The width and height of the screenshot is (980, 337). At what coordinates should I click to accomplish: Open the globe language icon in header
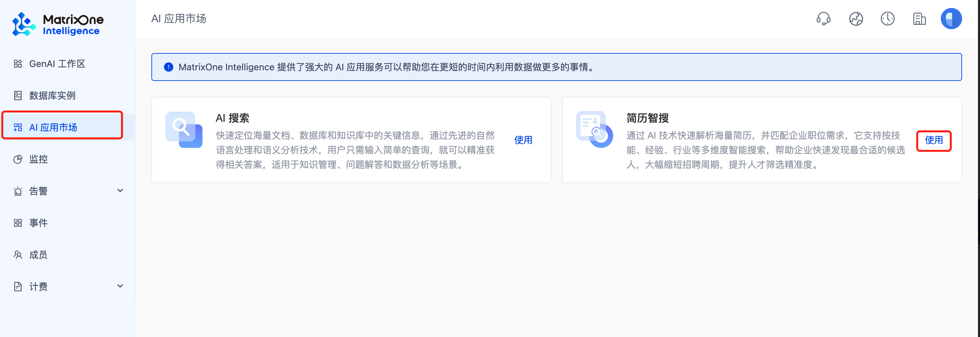[856, 19]
